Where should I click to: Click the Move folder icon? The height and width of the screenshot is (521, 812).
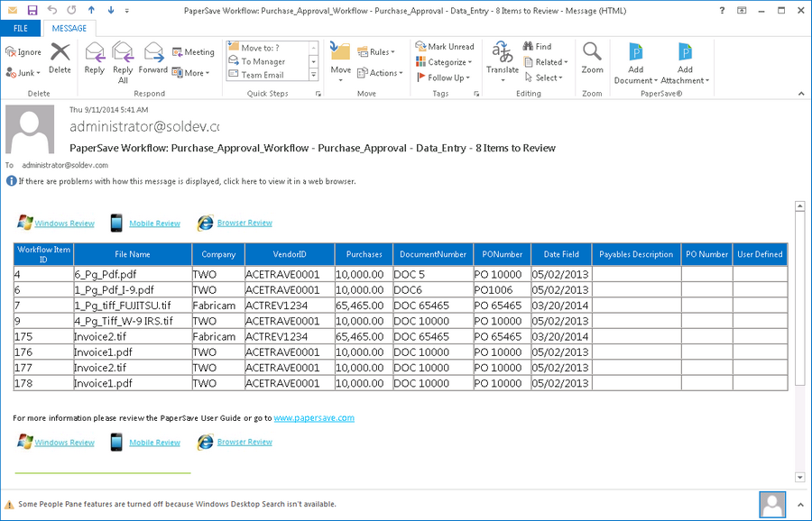pos(340,51)
